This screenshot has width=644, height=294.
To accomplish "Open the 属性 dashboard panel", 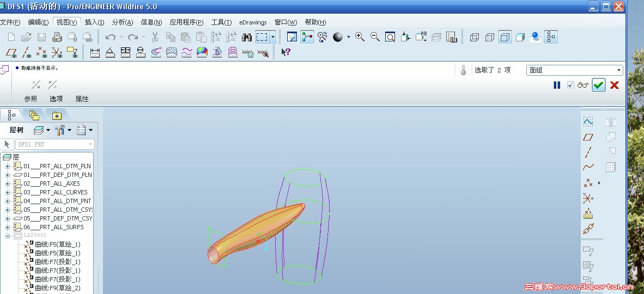I will pyautogui.click(x=82, y=99).
